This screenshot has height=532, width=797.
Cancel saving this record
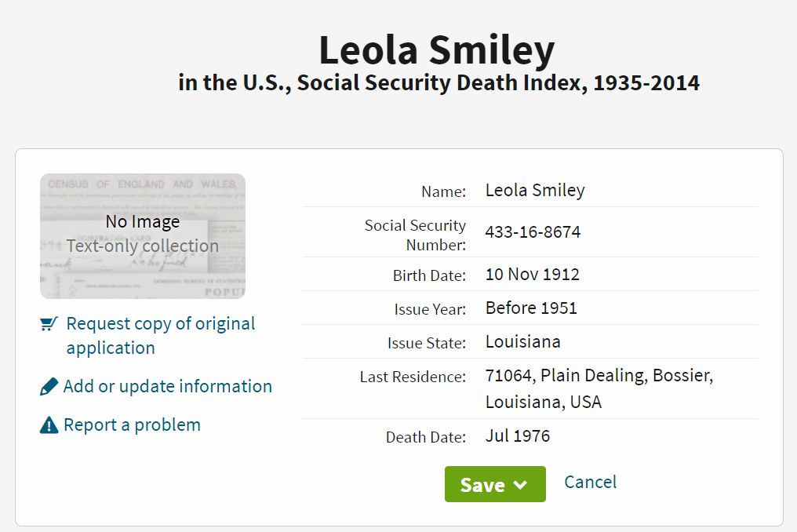590,482
